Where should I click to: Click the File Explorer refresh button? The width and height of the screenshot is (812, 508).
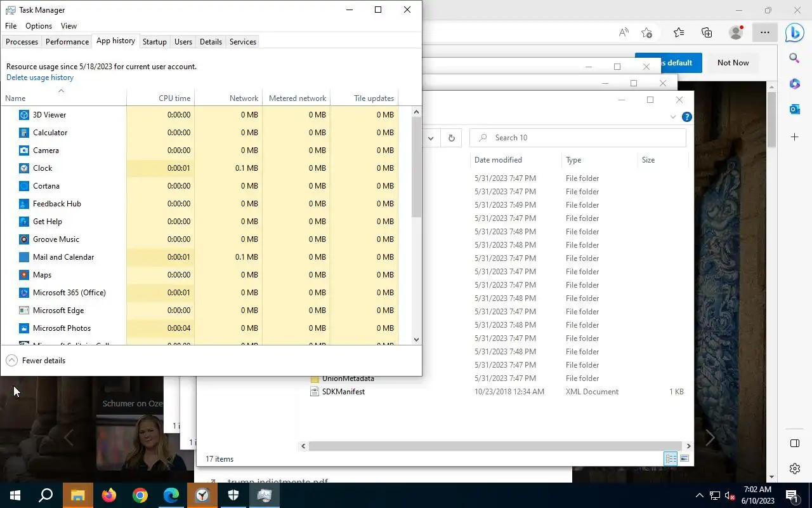(x=452, y=138)
